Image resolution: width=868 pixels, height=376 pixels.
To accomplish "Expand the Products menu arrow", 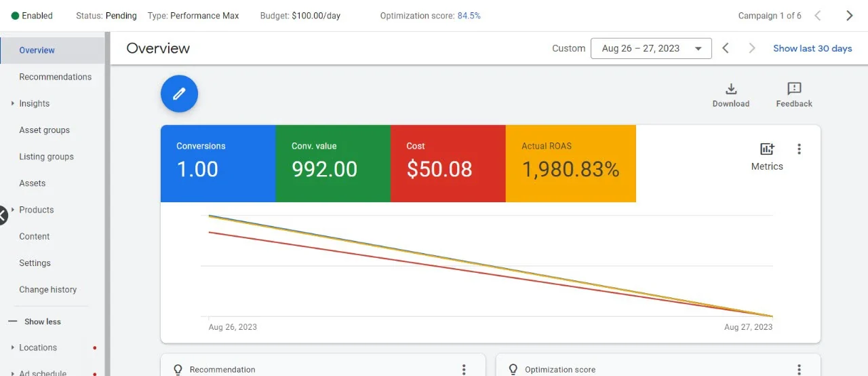I will tap(13, 210).
